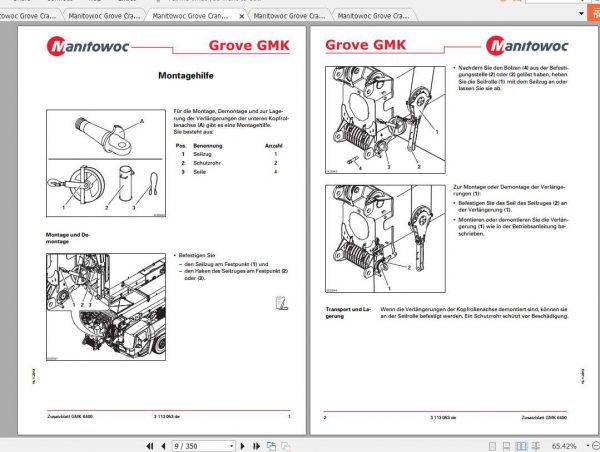Go to the next page
The height and width of the screenshot is (452, 600).
click(243, 446)
